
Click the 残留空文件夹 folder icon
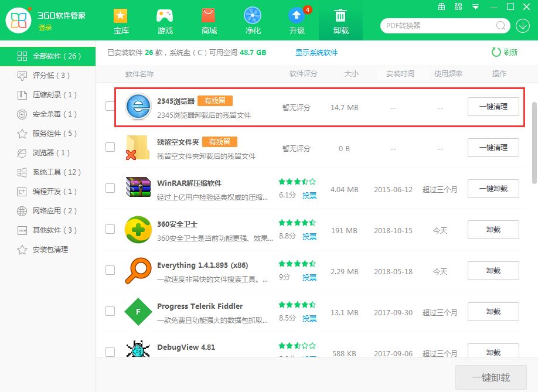[138, 148]
